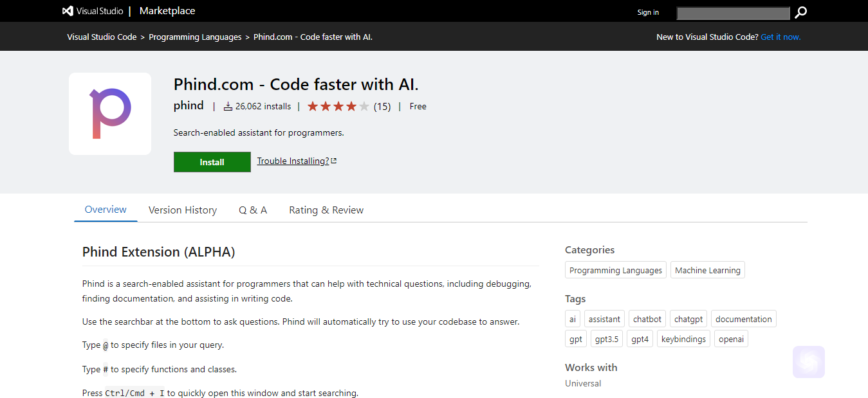868x398 pixels.
Task: Open Programming Languages breadcrumb
Action: tap(195, 37)
